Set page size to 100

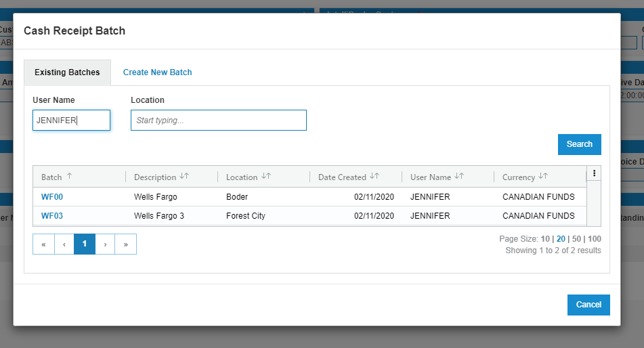(x=595, y=239)
